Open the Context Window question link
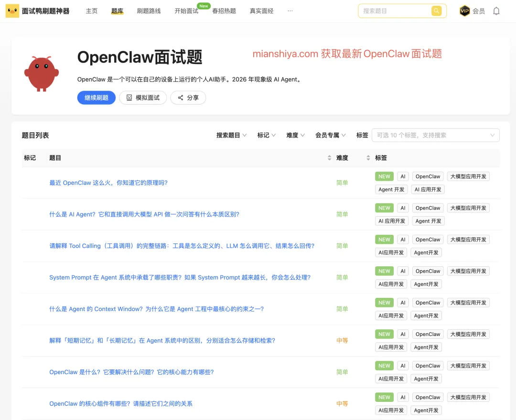This screenshot has height=420, width=516. click(156, 309)
